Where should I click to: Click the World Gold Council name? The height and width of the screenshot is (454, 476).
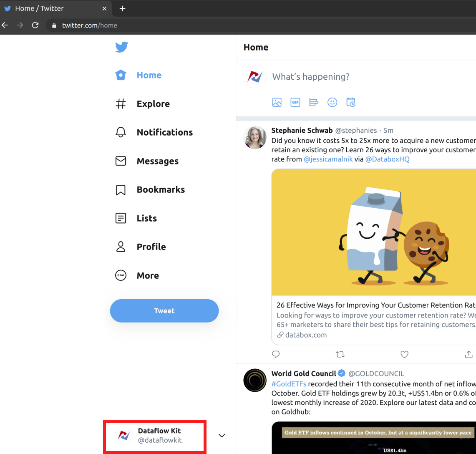click(x=304, y=373)
